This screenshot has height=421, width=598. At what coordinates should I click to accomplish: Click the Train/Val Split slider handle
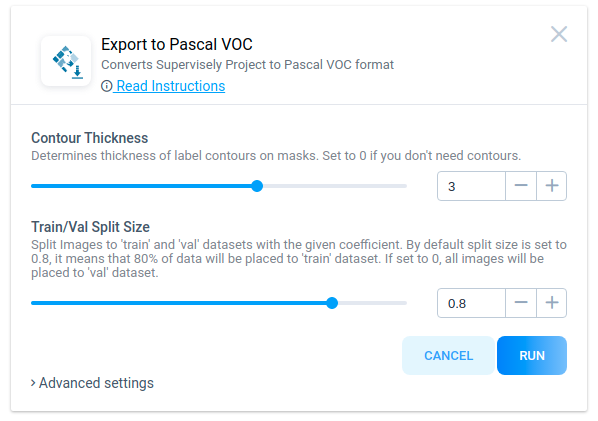pyautogui.click(x=332, y=303)
